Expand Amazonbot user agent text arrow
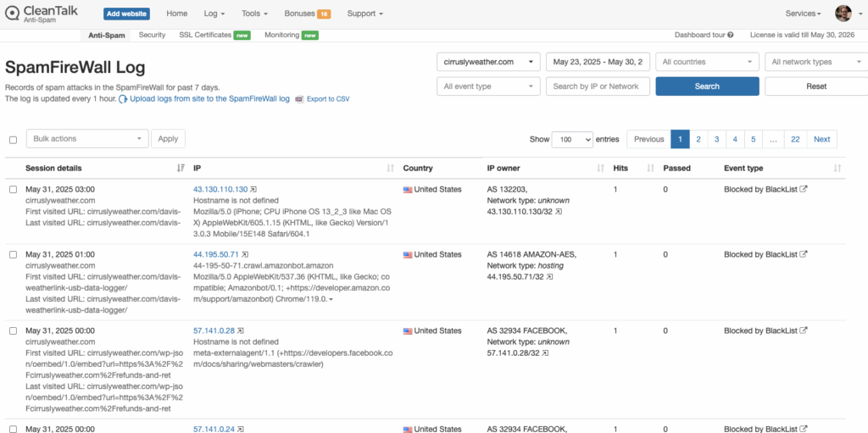 point(331,300)
